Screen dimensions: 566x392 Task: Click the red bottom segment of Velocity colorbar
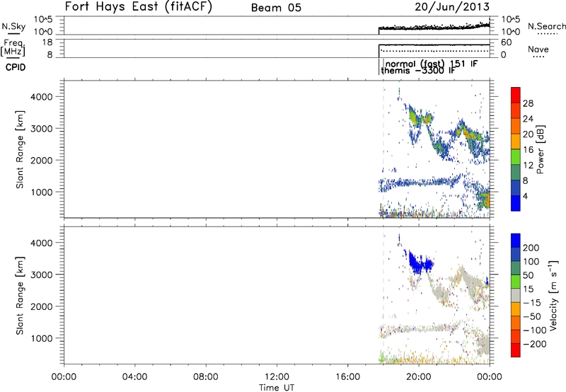(516, 350)
